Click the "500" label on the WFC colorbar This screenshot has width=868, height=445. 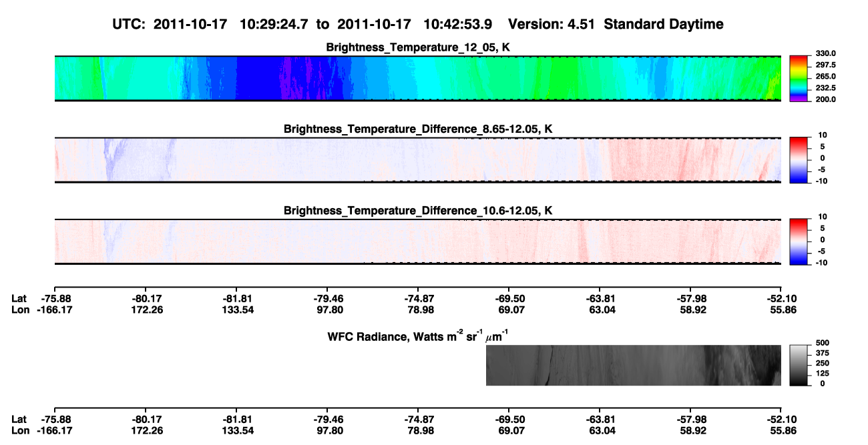pos(821,344)
